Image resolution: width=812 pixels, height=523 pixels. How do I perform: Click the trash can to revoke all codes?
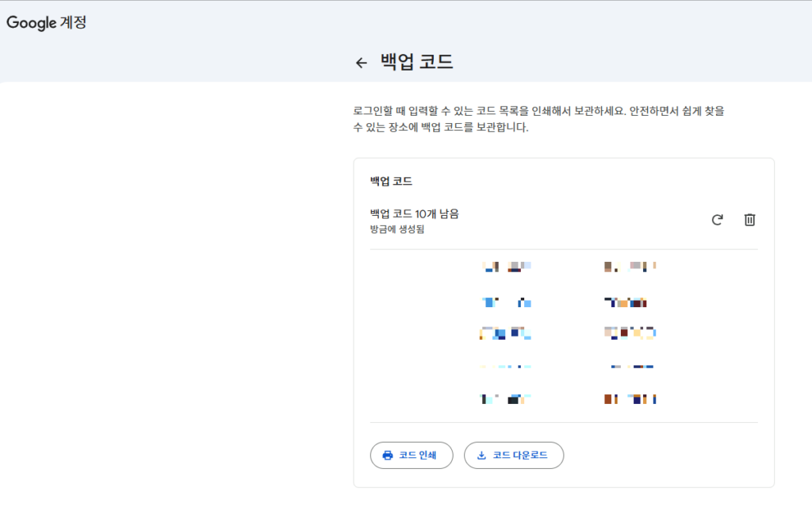(749, 220)
